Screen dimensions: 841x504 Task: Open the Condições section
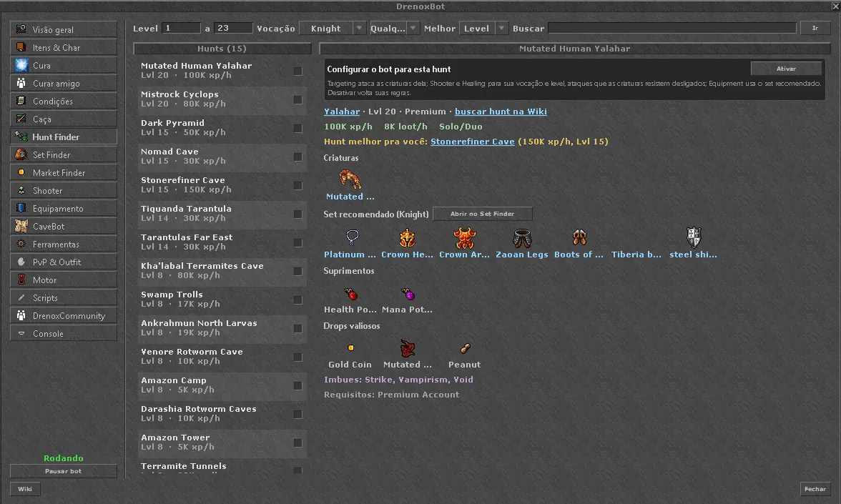[63, 102]
